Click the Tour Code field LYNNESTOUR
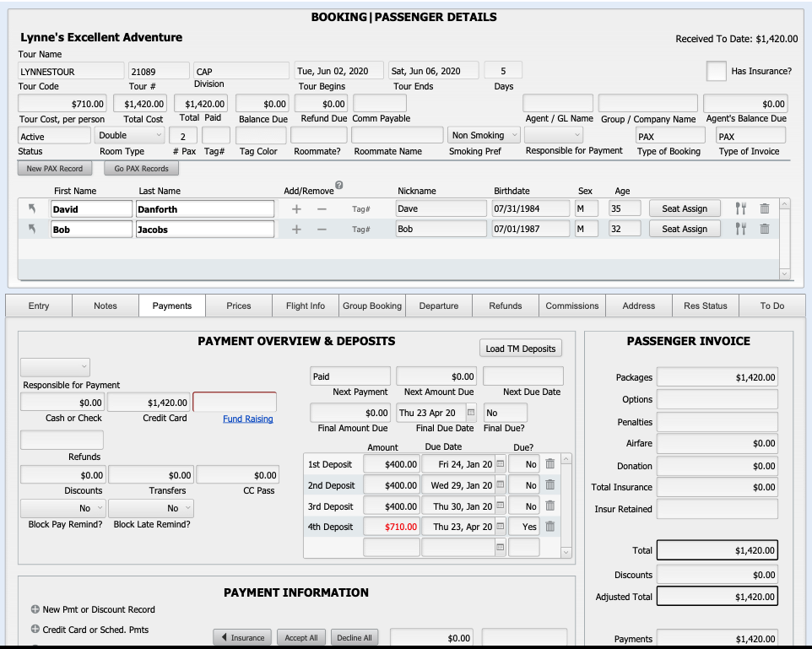Screen dimensions: 812x649 71,71
